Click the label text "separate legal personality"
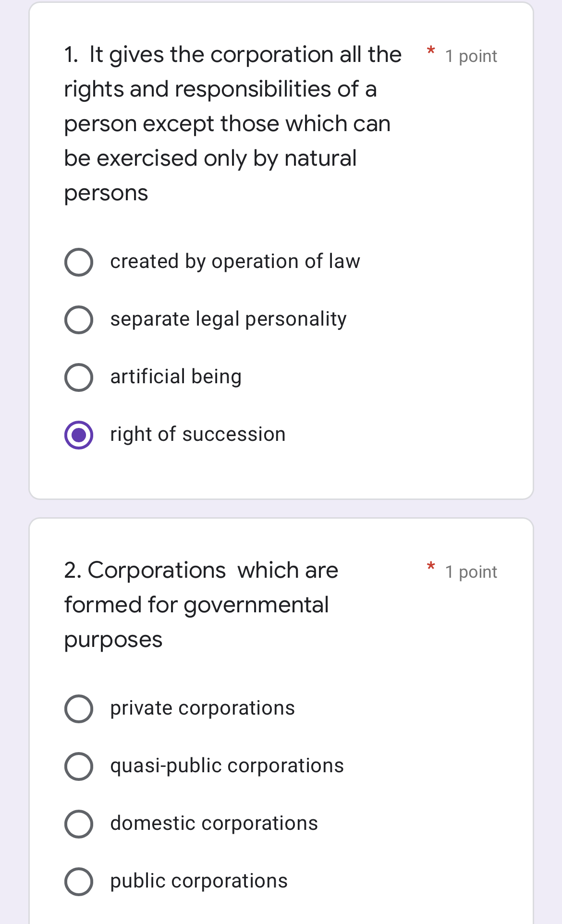 [x=228, y=319]
